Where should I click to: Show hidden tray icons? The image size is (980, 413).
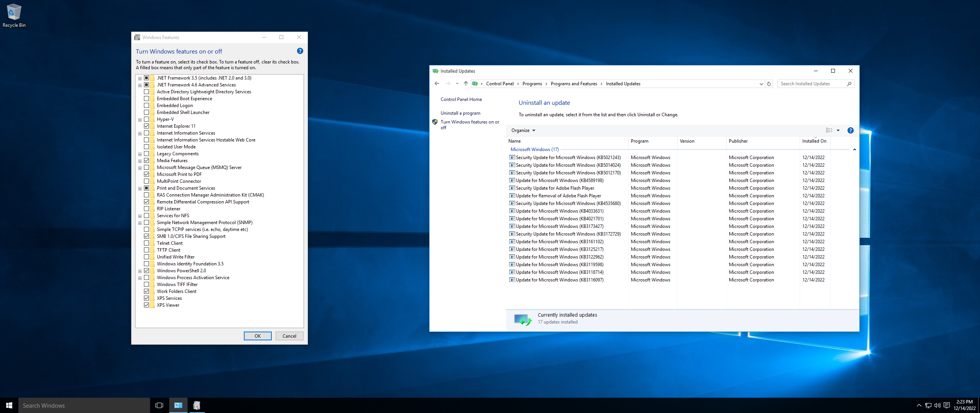pyautogui.click(x=919, y=405)
